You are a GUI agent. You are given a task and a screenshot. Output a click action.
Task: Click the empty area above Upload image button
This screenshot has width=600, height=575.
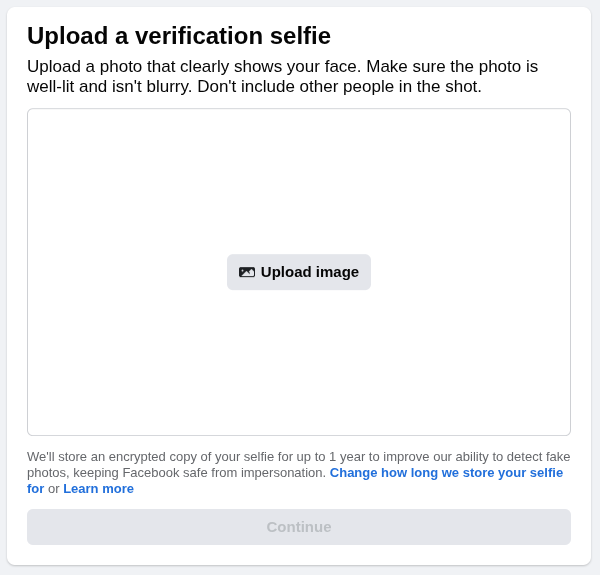[298, 180]
